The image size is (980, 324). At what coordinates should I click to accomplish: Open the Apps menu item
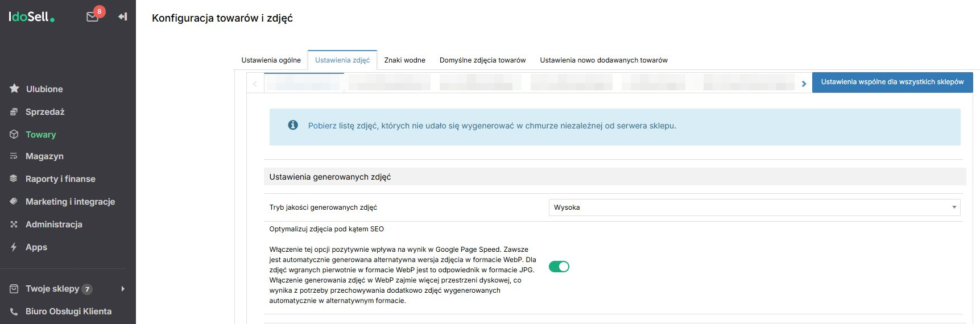(36, 247)
